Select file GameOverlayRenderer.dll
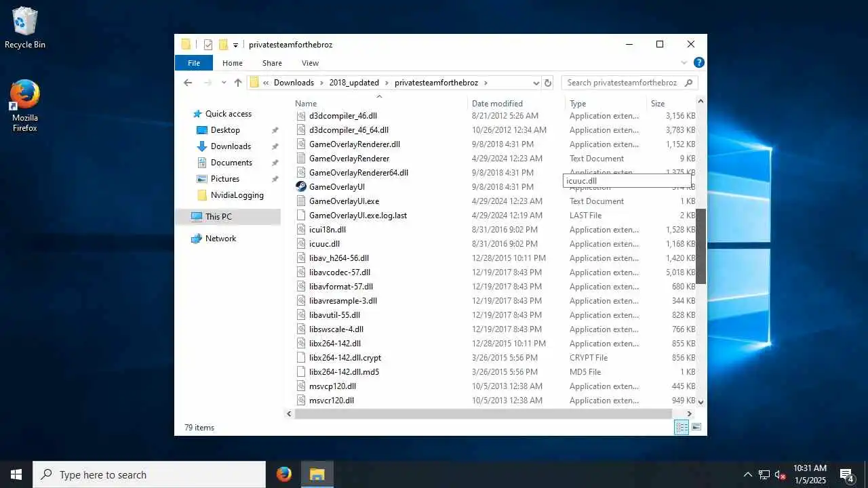 355,144
